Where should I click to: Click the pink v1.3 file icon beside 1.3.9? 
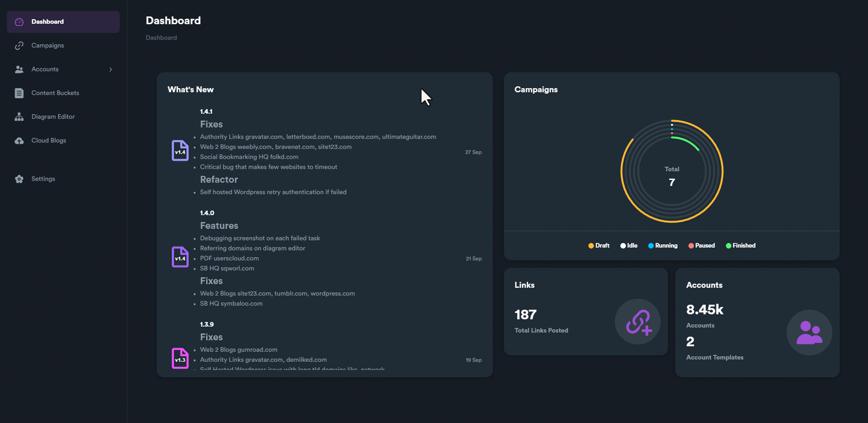click(180, 359)
